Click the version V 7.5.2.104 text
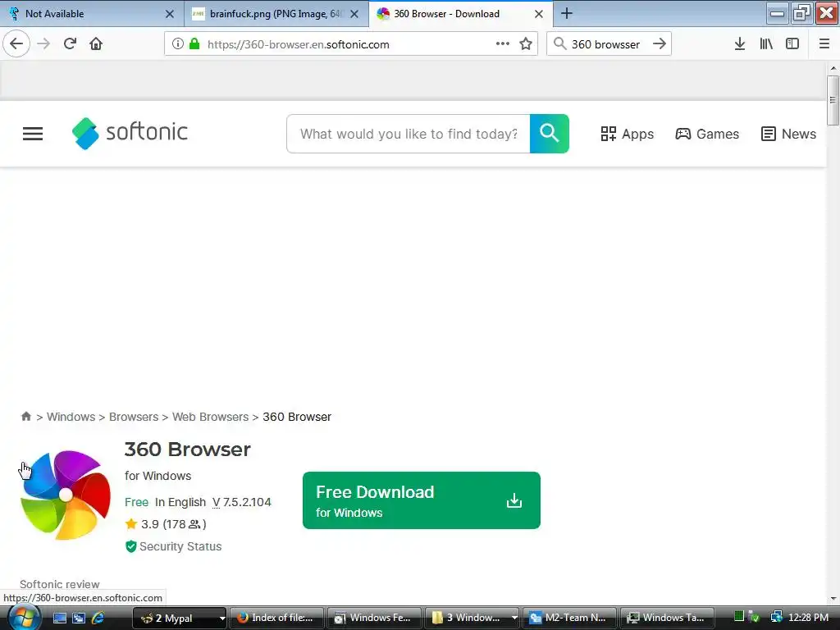The image size is (840, 630). (242, 502)
